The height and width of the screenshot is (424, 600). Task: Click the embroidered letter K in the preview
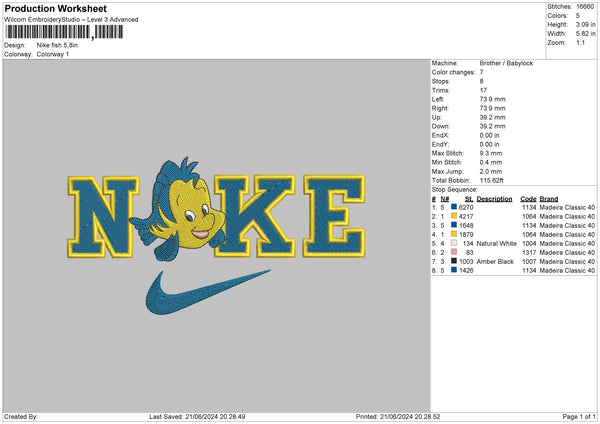tap(254, 216)
